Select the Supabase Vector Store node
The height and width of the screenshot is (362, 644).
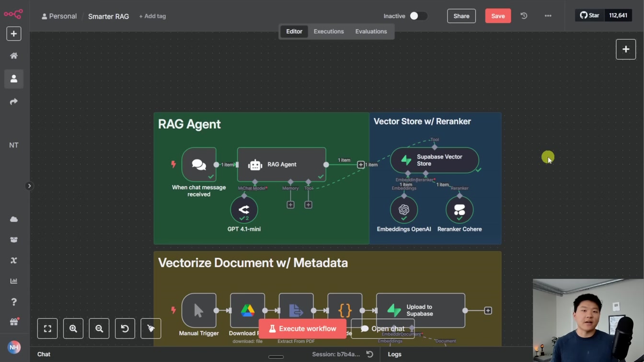click(x=435, y=160)
